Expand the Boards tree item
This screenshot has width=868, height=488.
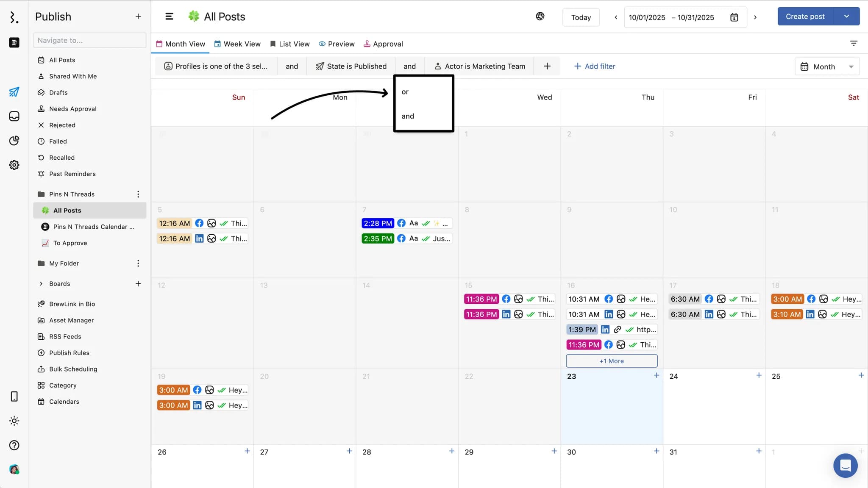click(x=41, y=284)
